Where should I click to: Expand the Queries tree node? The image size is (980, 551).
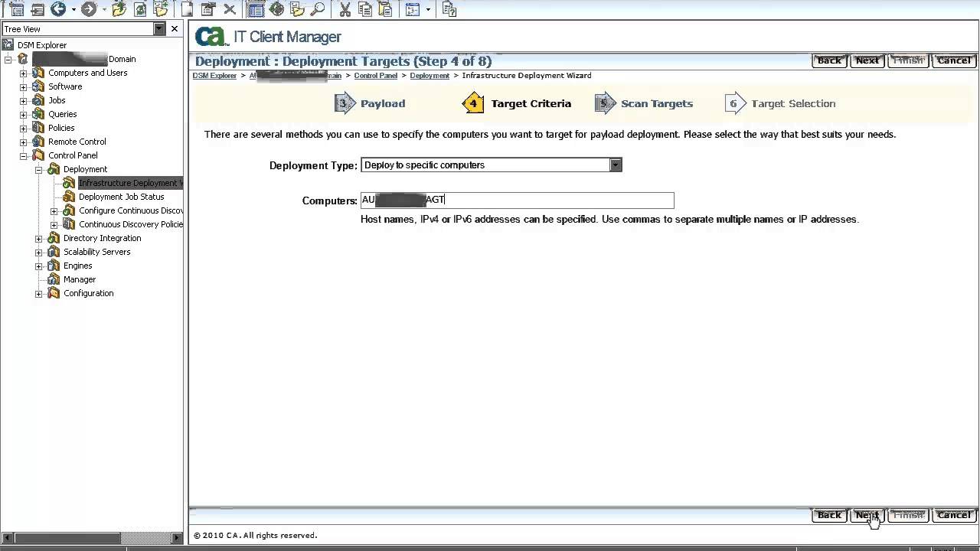[x=23, y=115]
